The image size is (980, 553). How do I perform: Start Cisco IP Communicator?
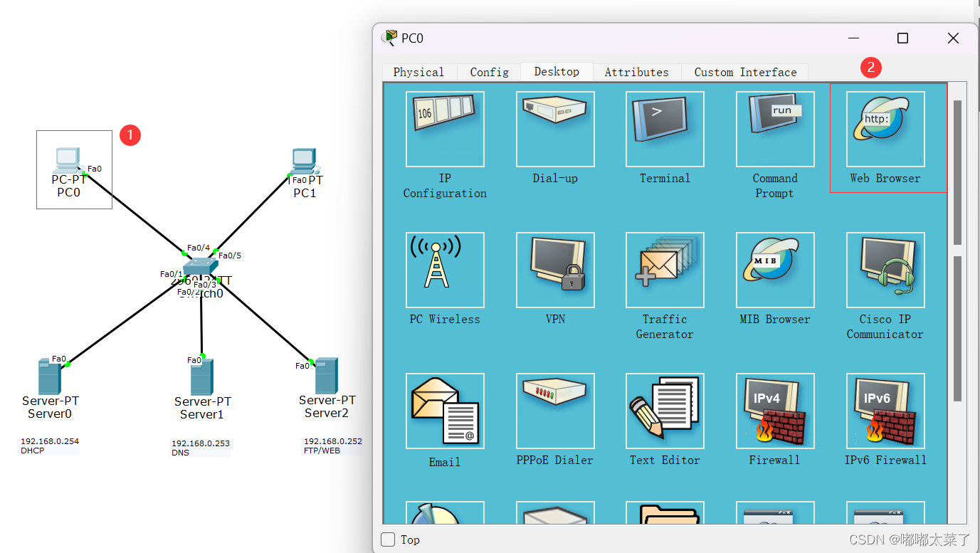[x=885, y=270]
